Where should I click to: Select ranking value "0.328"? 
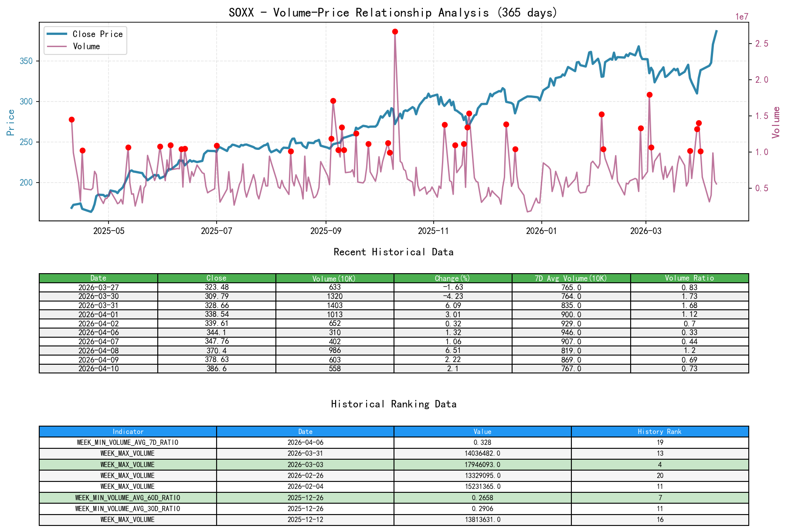482,443
